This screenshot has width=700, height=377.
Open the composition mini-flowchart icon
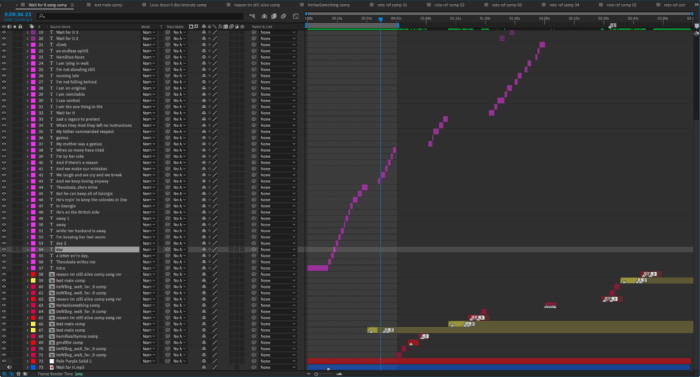tap(252, 16)
